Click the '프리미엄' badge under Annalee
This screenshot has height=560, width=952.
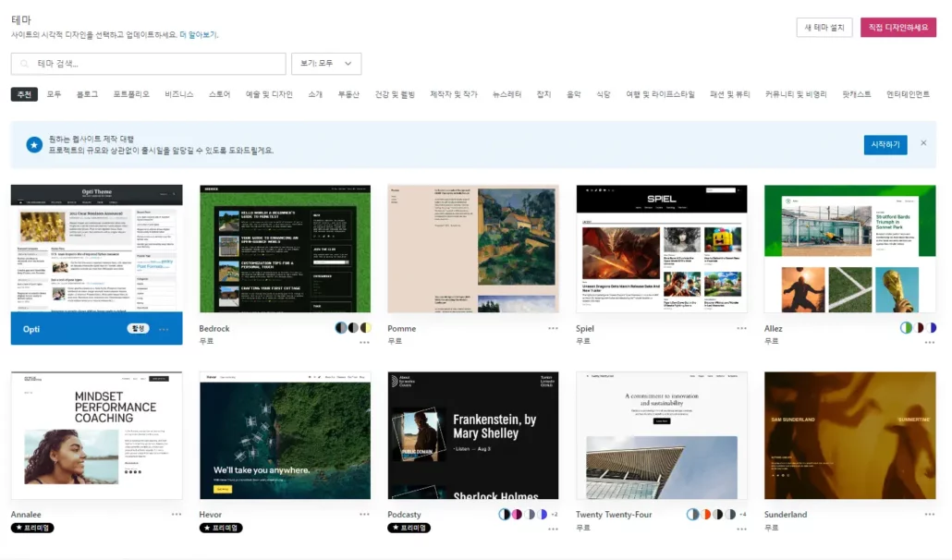pyautogui.click(x=32, y=528)
